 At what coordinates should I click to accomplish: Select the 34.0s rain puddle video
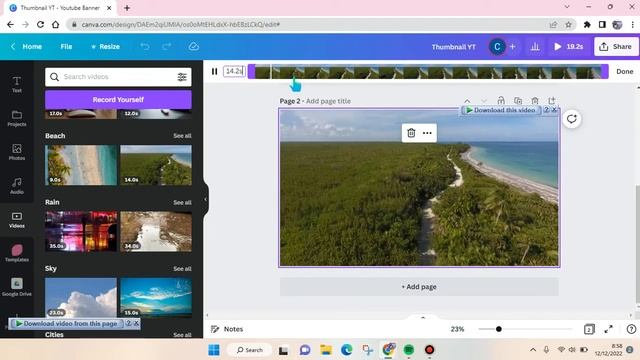point(156,231)
